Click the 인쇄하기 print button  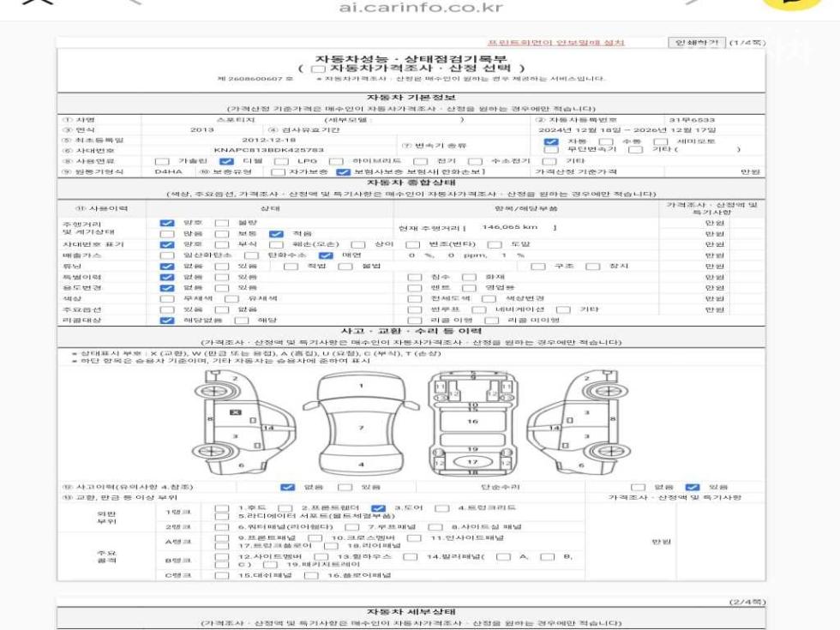696,42
